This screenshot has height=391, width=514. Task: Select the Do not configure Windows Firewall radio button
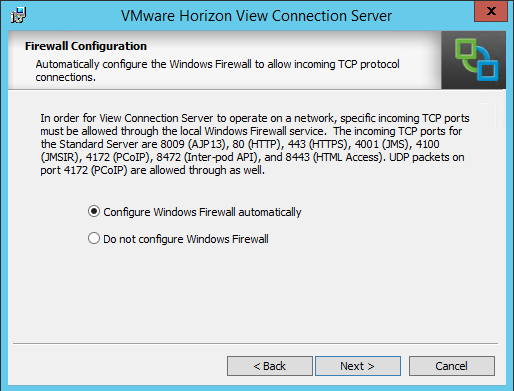[94, 239]
